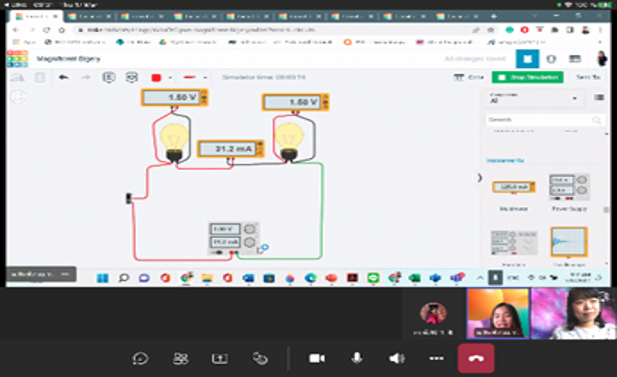Toggle the speaker audio output

pyautogui.click(x=397, y=358)
